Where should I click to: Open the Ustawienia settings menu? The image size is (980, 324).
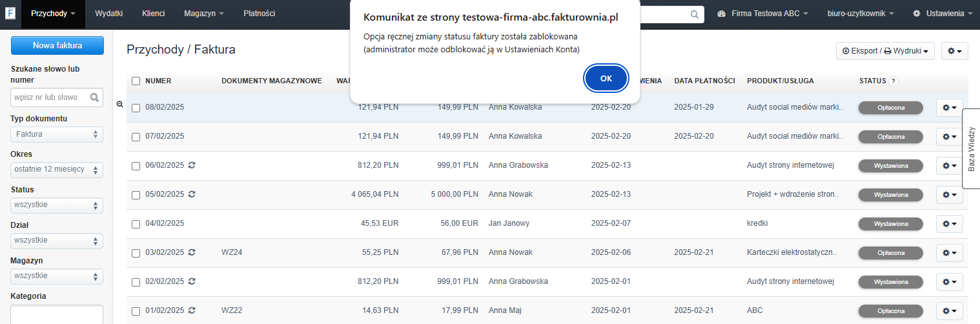(x=943, y=14)
